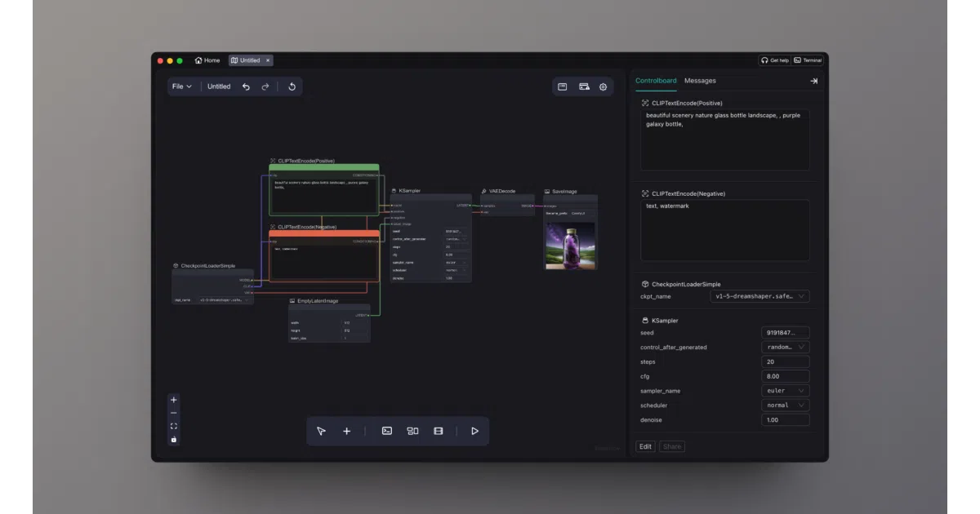
Task: Expand the ckpt_name dropdown in Controlboard
Action: coord(760,296)
